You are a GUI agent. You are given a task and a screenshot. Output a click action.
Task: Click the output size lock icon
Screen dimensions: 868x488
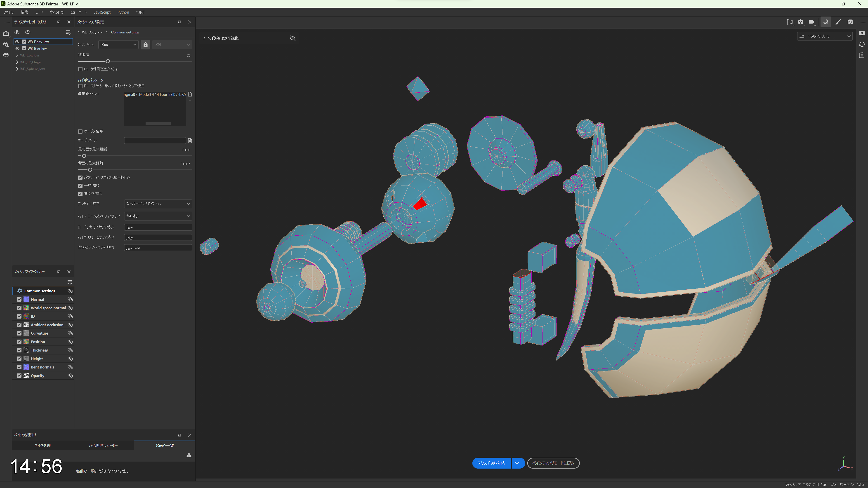pyautogui.click(x=145, y=45)
